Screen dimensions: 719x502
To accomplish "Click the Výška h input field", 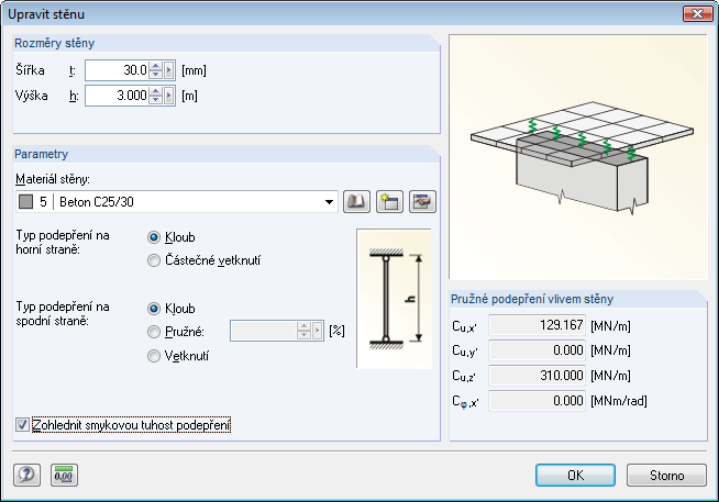I will coord(117,96).
